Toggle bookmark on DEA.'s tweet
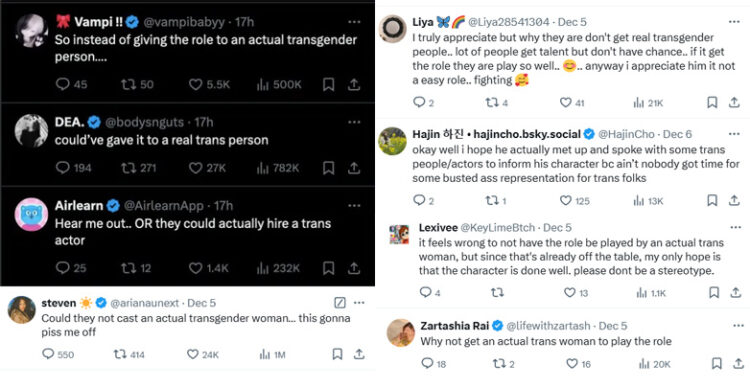 [x=328, y=168]
